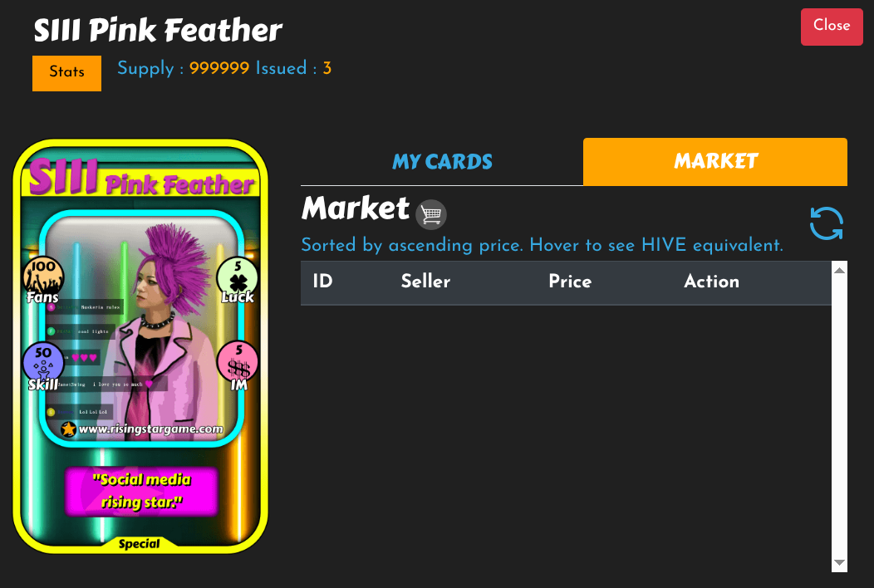Click the 5 Luck clover badge

(238, 281)
